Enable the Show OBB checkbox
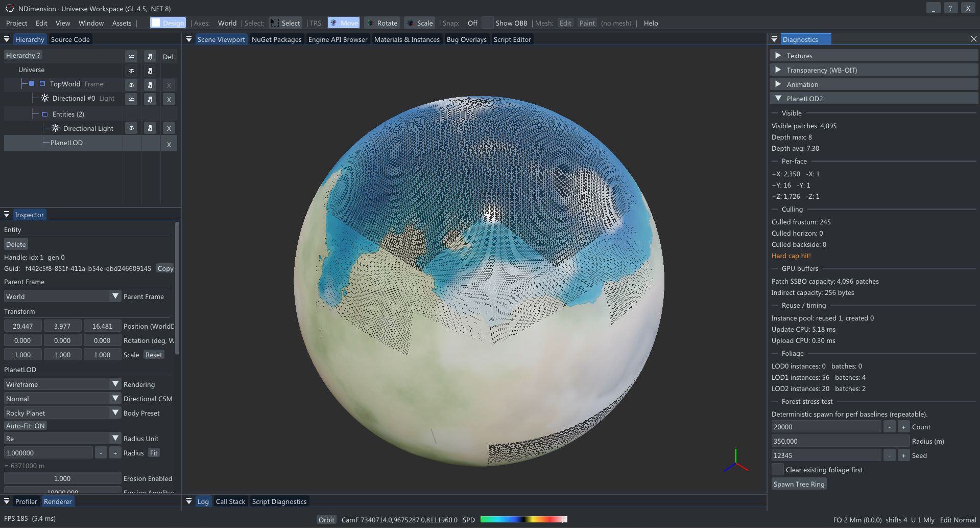 [x=488, y=22]
